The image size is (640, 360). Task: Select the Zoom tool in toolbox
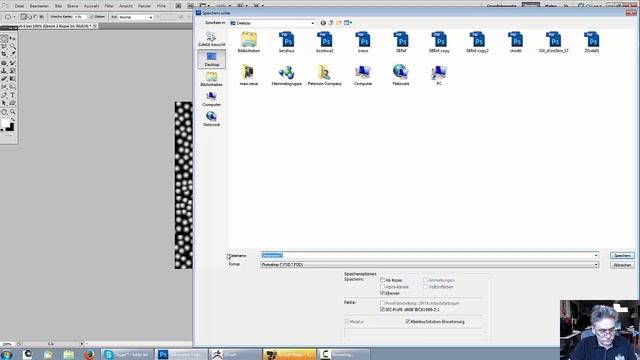13,112
